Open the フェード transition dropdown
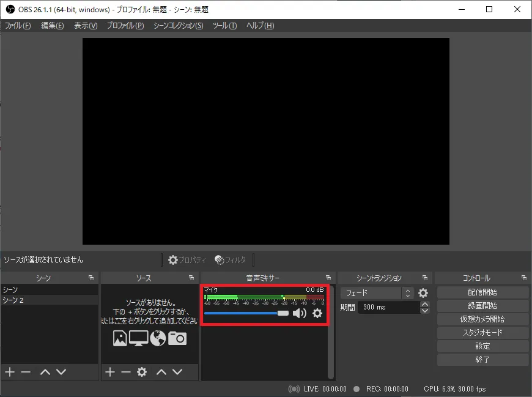Image resolution: width=532 pixels, height=397 pixels. pos(377,293)
